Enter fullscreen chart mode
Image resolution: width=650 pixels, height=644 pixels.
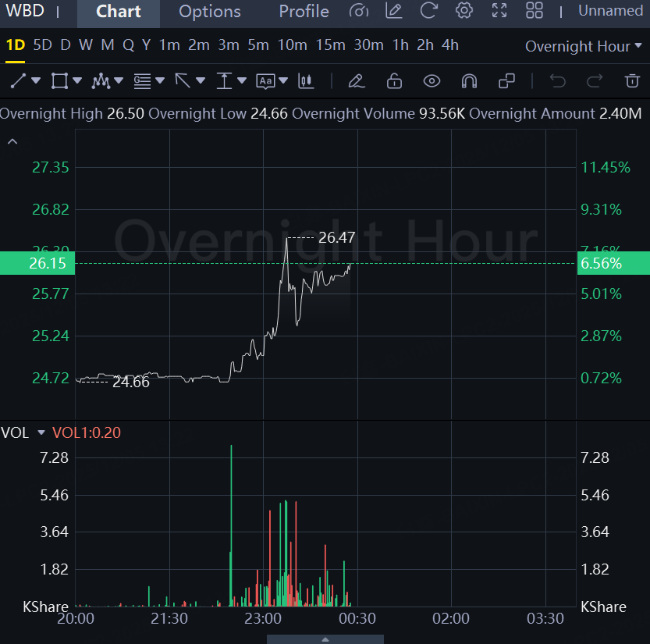point(499,11)
